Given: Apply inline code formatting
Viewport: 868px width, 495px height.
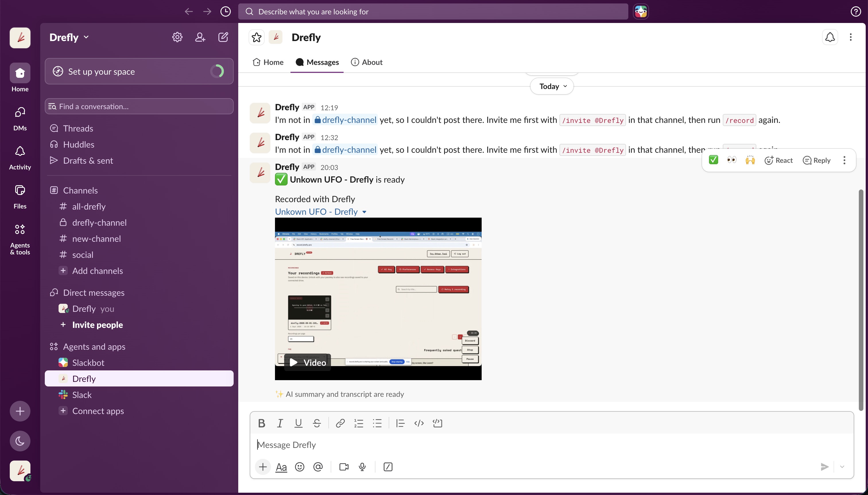Looking at the screenshot, I should click(419, 423).
